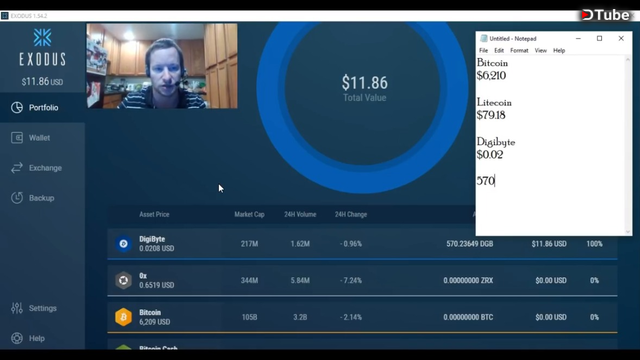
Task: Sort by 24H Volume column header
Action: tap(300, 214)
